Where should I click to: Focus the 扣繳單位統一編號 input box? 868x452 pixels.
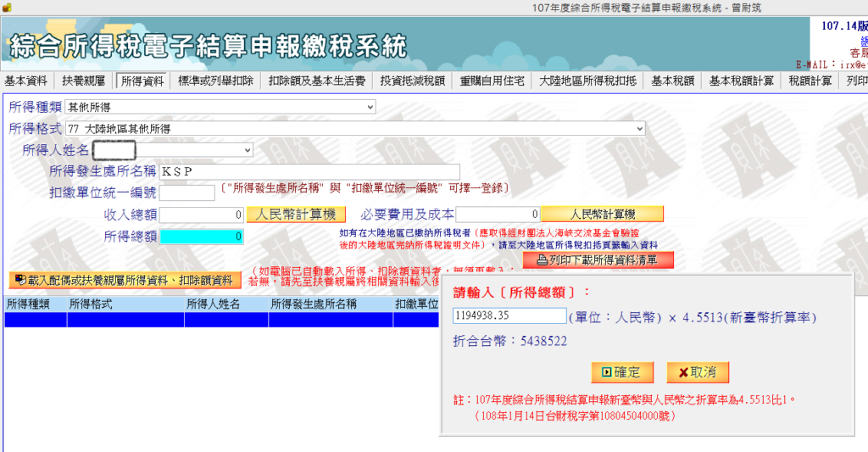point(186,193)
